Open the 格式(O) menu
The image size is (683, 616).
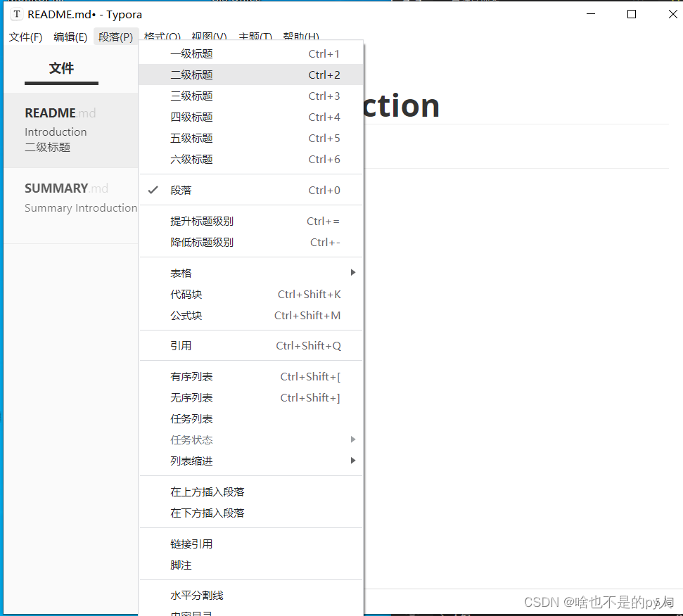tap(162, 37)
